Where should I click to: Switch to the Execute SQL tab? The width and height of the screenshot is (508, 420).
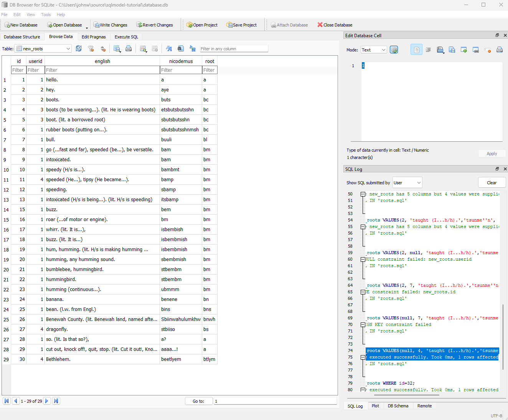(x=126, y=36)
